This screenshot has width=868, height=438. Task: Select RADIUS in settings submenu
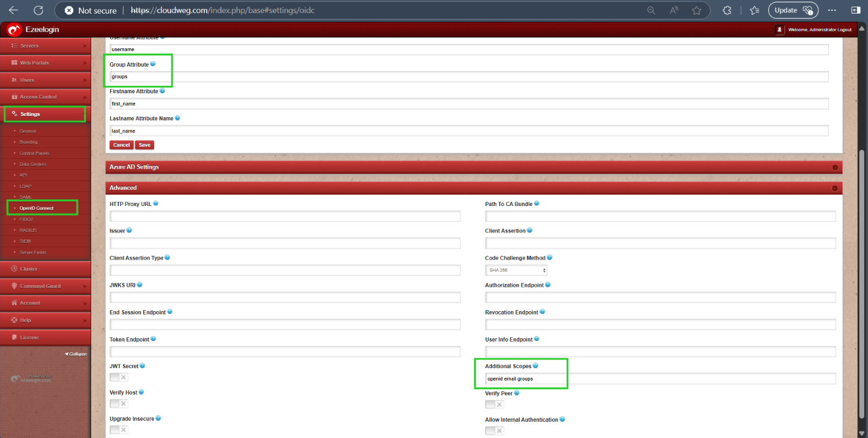coord(28,230)
